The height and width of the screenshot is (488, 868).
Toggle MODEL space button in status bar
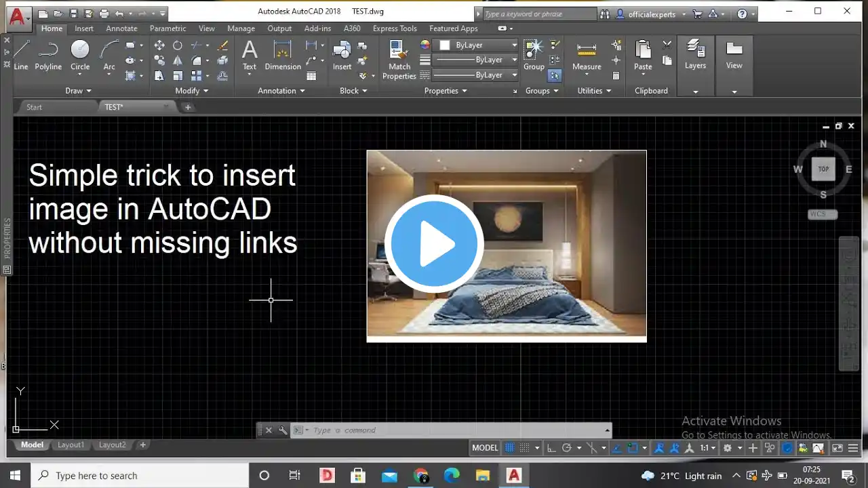click(x=485, y=448)
